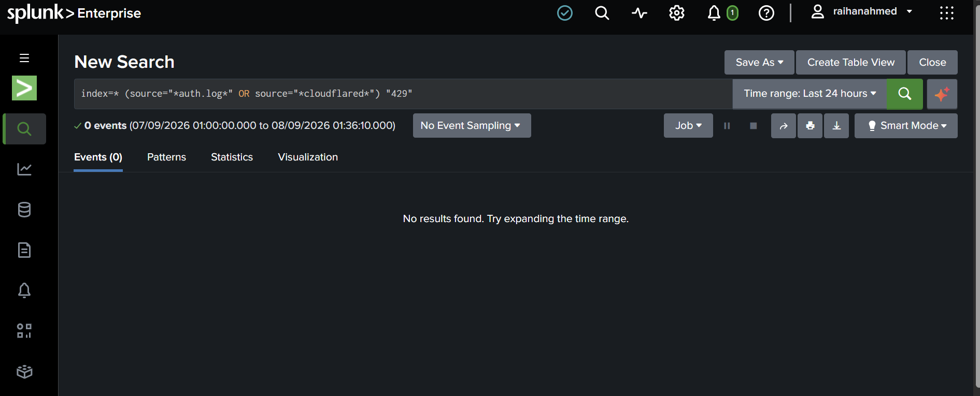Open the Help question mark icon
The height and width of the screenshot is (396, 980).
(766, 13)
